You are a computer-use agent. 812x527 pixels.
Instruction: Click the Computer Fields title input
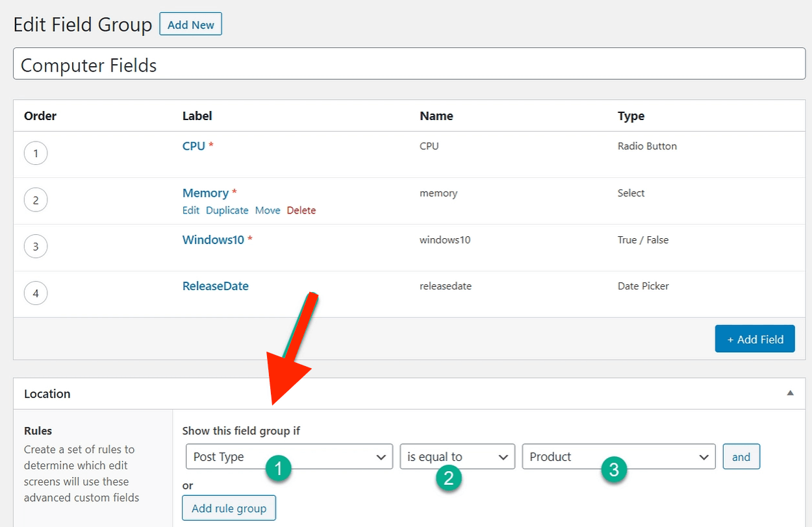409,66
